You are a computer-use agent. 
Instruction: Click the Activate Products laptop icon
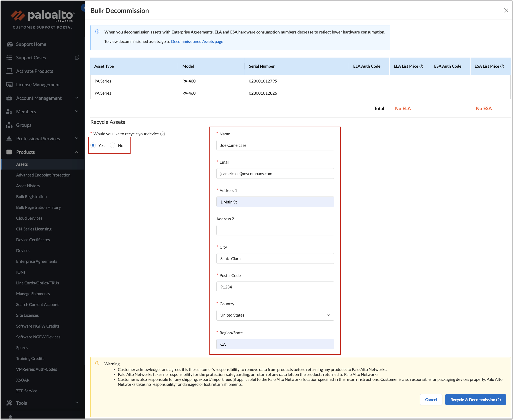(9, 71)
